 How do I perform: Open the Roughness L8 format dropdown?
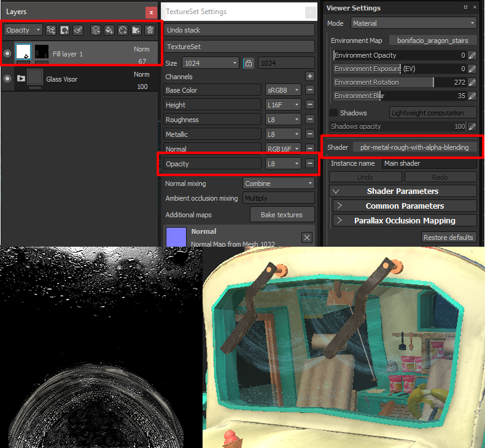(x=283, y=119)
